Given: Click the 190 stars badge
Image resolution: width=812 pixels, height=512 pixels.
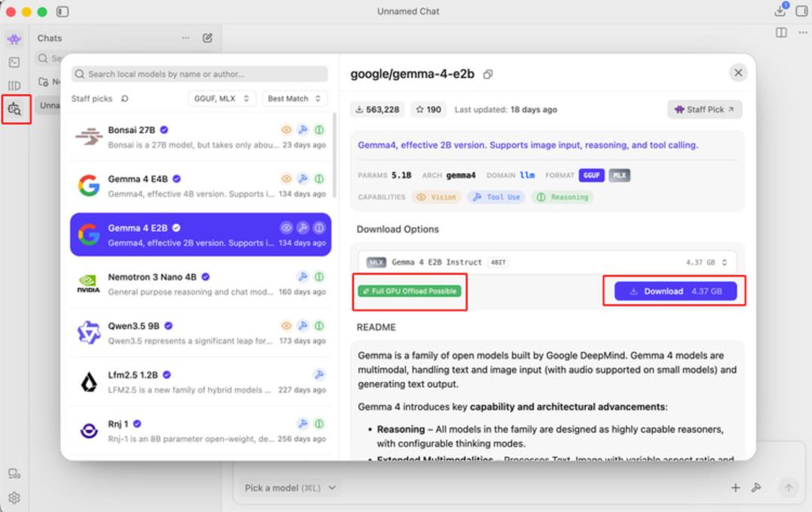Looking at the screenshot, I should click(x=429, y=109).
